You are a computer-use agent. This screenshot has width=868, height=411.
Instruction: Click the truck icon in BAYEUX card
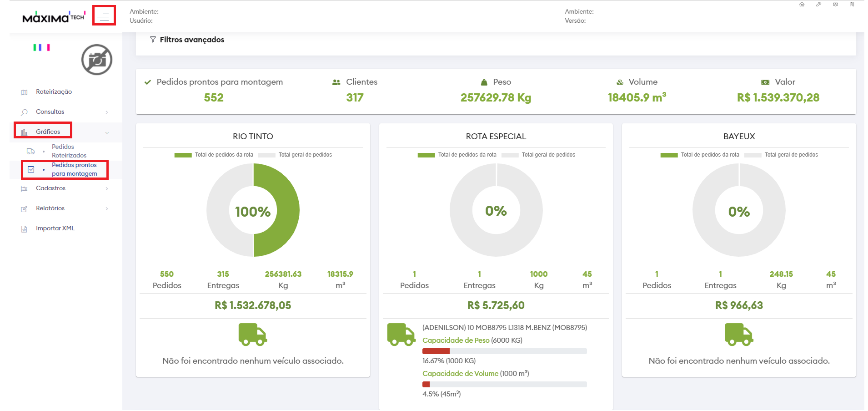(738, 335)
